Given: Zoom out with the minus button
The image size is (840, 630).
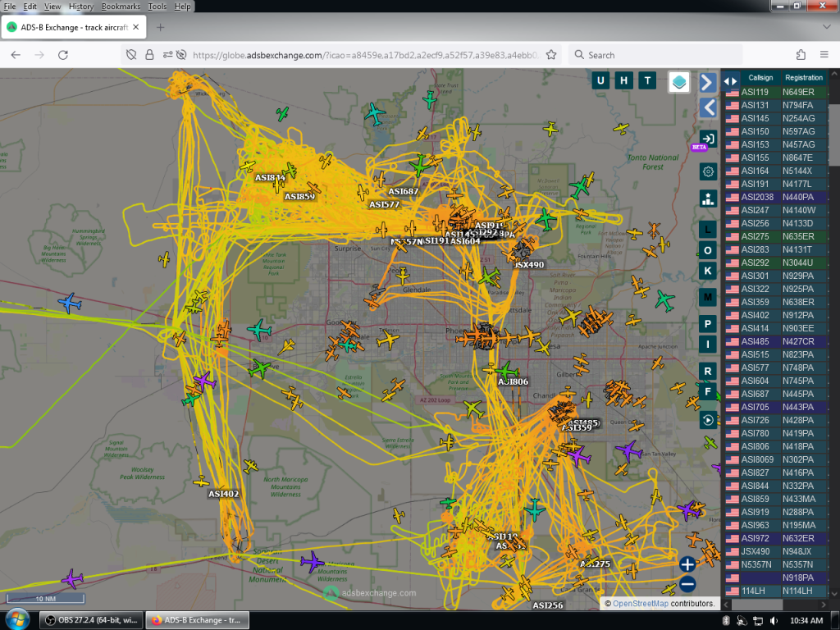Looking at the screenshot, I should 687,584.
